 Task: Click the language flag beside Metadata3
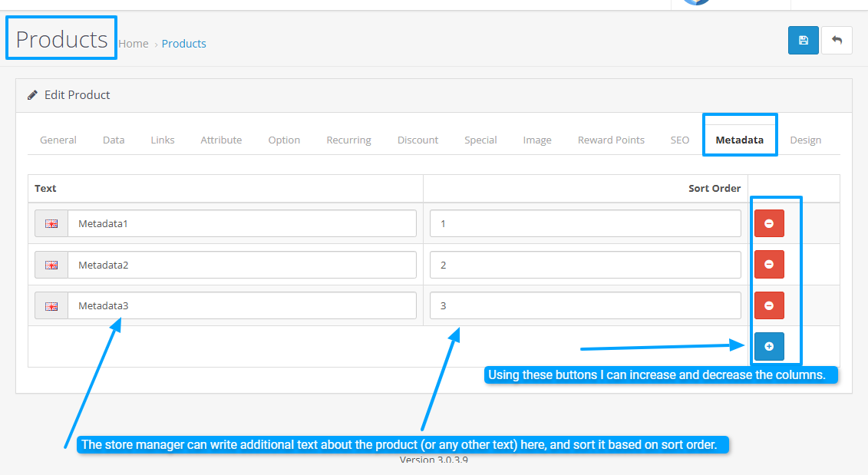[51, 306]
